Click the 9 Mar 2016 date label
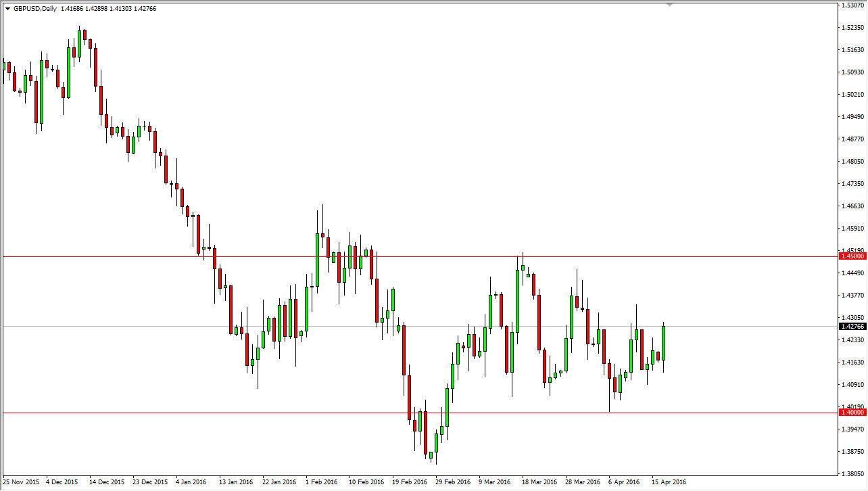 point(494,482)
